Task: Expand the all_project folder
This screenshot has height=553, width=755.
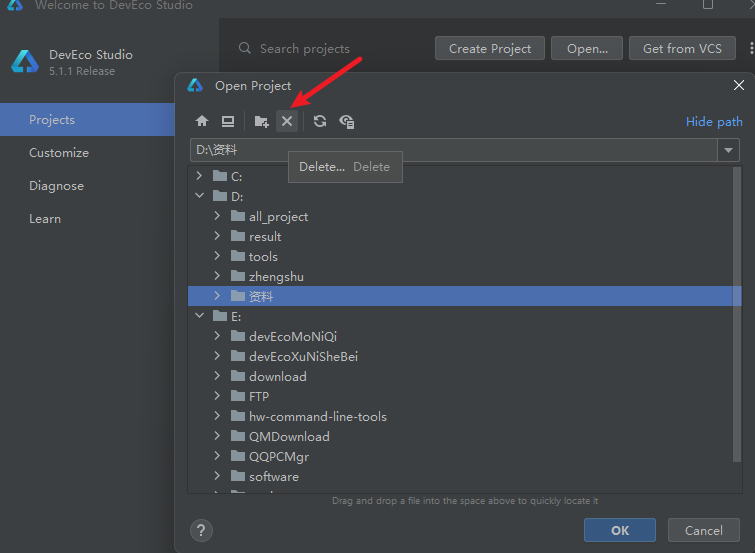Action: pos(217,216)
